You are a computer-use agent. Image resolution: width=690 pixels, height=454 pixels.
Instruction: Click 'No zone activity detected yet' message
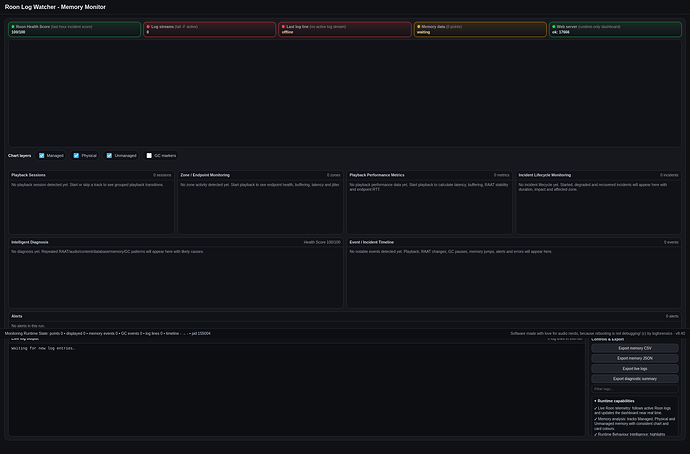point(260,185)
